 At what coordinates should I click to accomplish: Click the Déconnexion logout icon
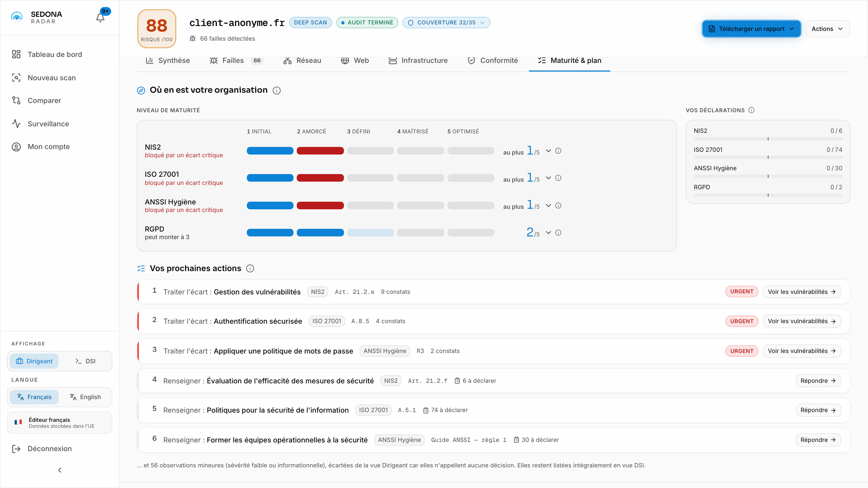(x=16, y=449)
